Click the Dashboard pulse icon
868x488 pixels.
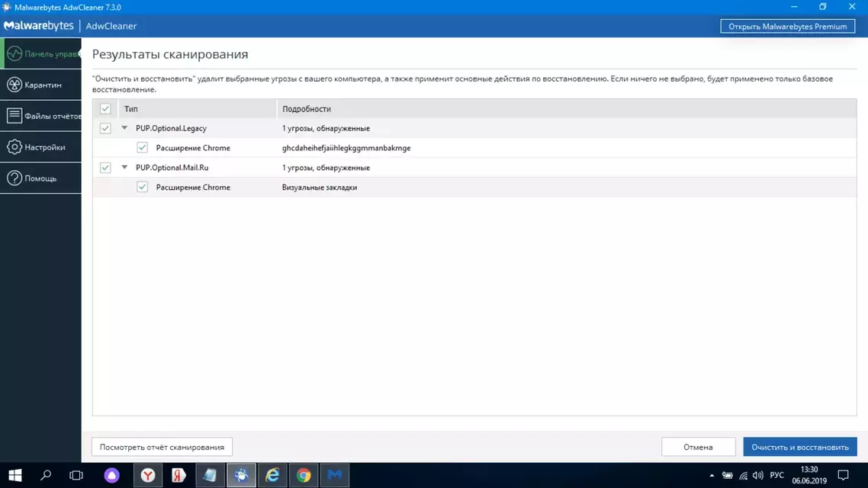click(x=14, y=53)
